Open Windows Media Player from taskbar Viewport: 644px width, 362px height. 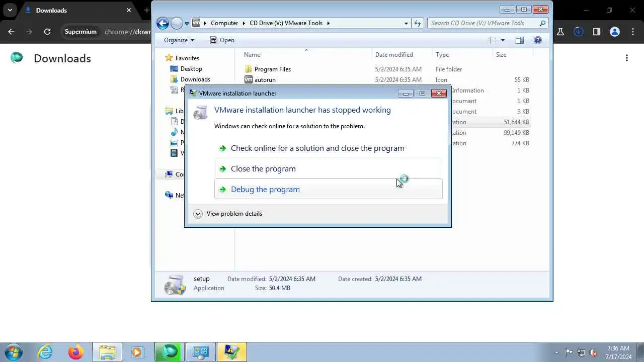[x=137, y=352]
